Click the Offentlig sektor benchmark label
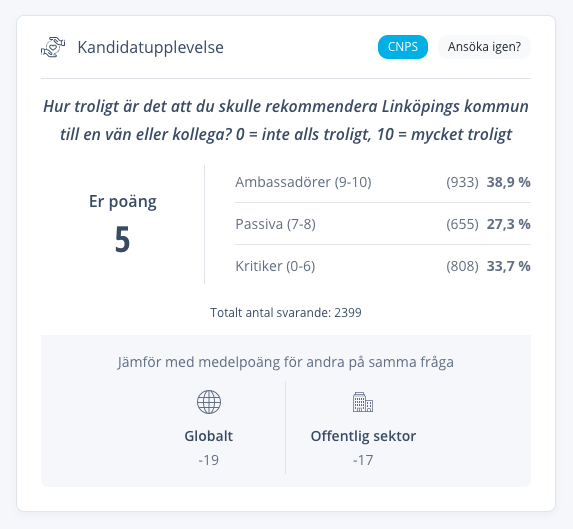573x529 pixels. click(363, 436)
